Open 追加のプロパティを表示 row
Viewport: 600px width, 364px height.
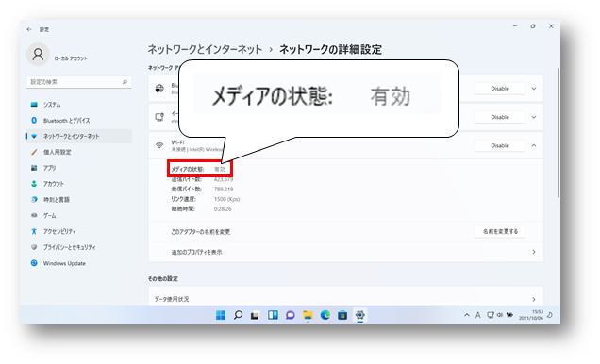345,252
